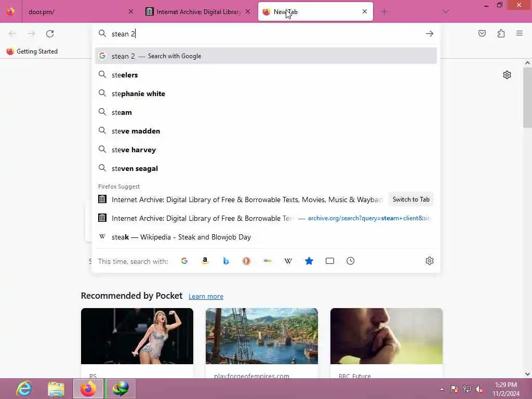Click Firefox icon in taskbar
The image size is (532, 399).
(x=88, y=389)
